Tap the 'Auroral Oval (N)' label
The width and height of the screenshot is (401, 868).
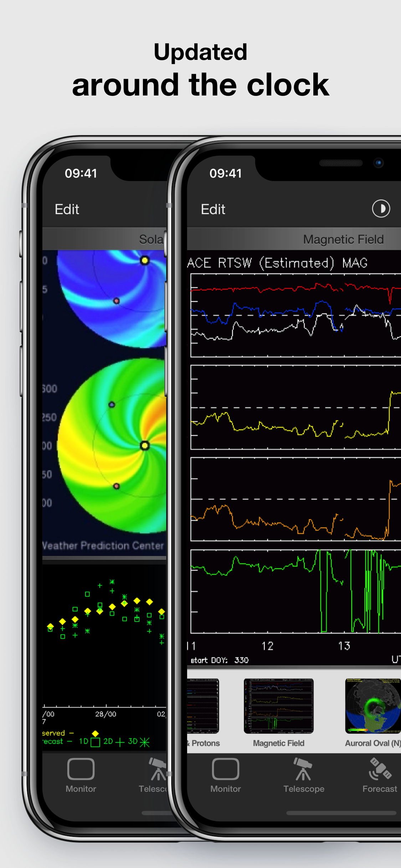click(373, 743)
